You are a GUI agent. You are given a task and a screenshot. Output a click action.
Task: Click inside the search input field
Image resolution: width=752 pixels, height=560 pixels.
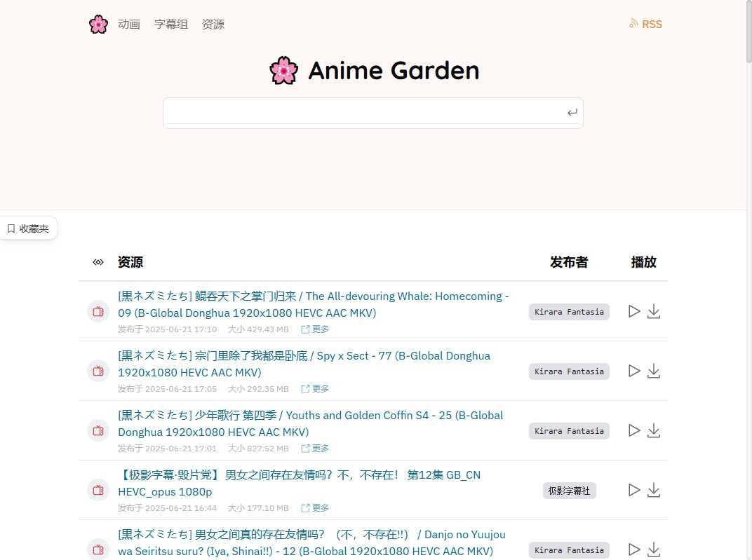(x=365, y=112)
